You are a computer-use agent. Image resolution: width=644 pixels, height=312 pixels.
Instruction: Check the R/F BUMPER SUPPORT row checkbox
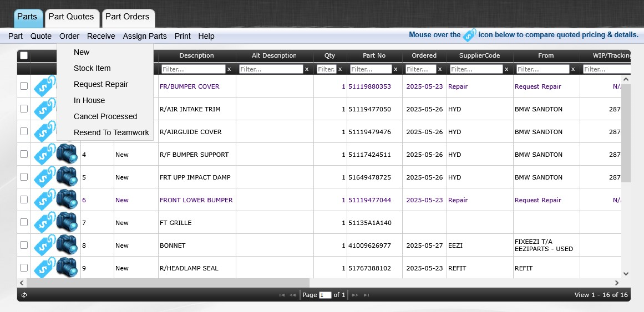click(x=24, y=154)
